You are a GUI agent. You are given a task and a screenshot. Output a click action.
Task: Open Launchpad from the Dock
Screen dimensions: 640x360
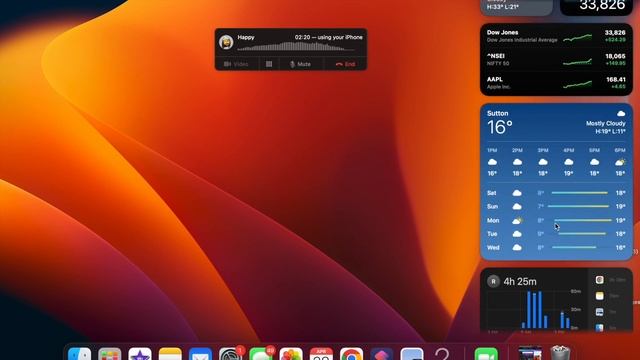110,354
